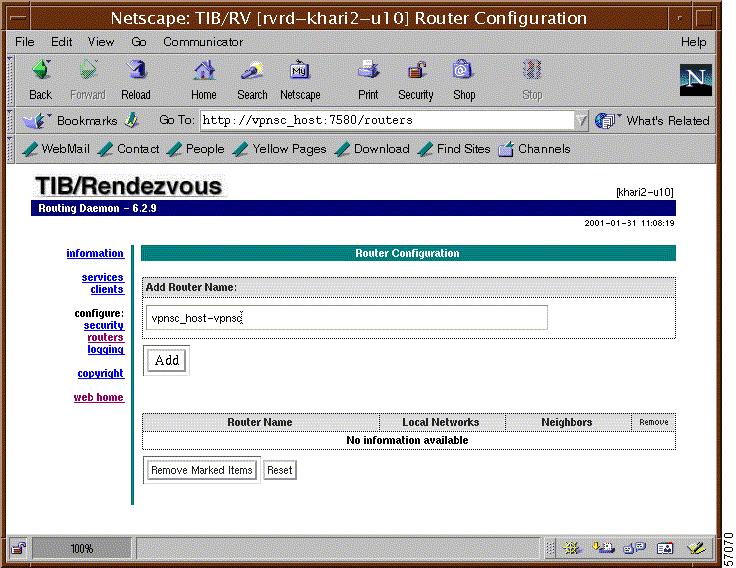Click the Go To URL location field
The height and width of the screenshot is (568, 736).
[387, 120]
